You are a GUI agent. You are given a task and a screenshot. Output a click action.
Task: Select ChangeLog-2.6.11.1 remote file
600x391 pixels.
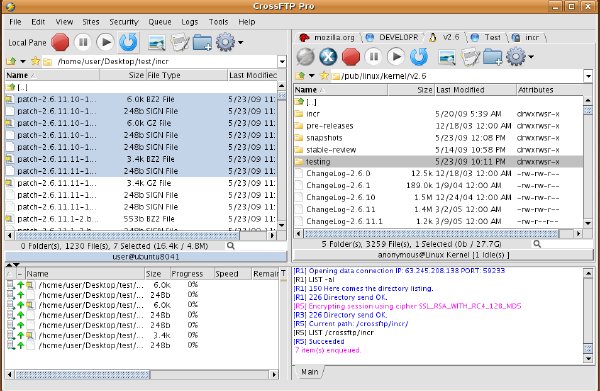pyautogui.click(x=438, y=221)
